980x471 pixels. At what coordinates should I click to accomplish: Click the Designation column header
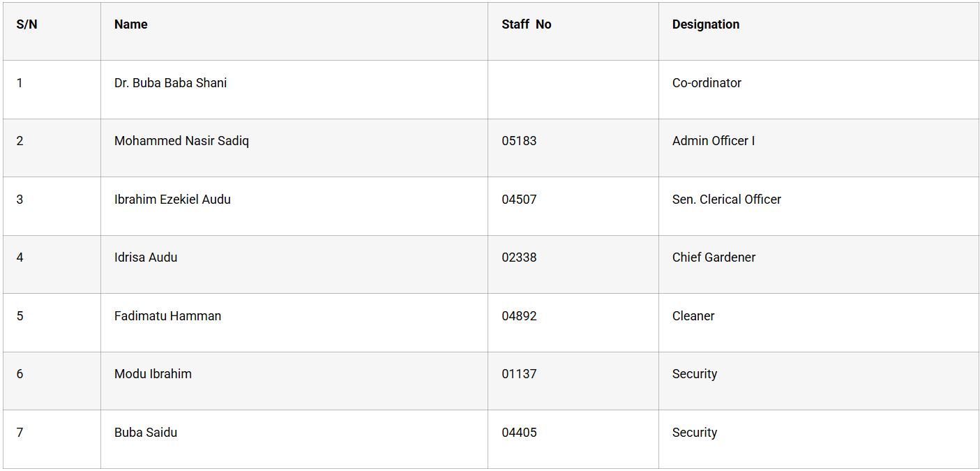706,24
